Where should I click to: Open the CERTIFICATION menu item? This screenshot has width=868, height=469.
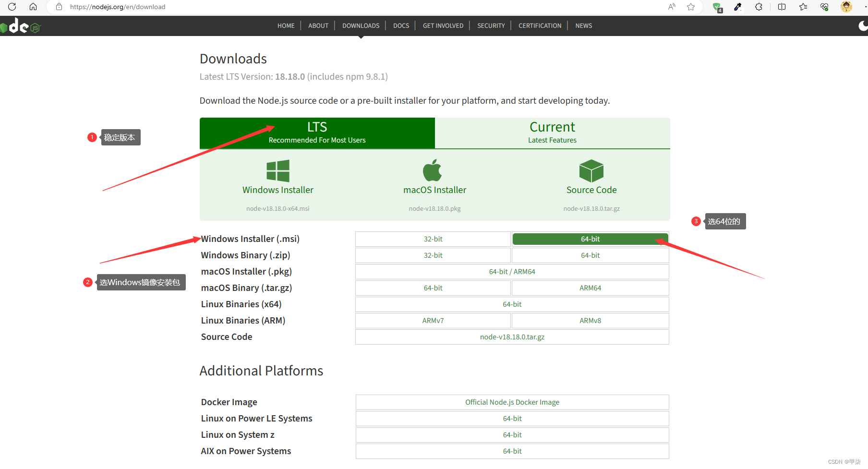click(x=540, y=26)
